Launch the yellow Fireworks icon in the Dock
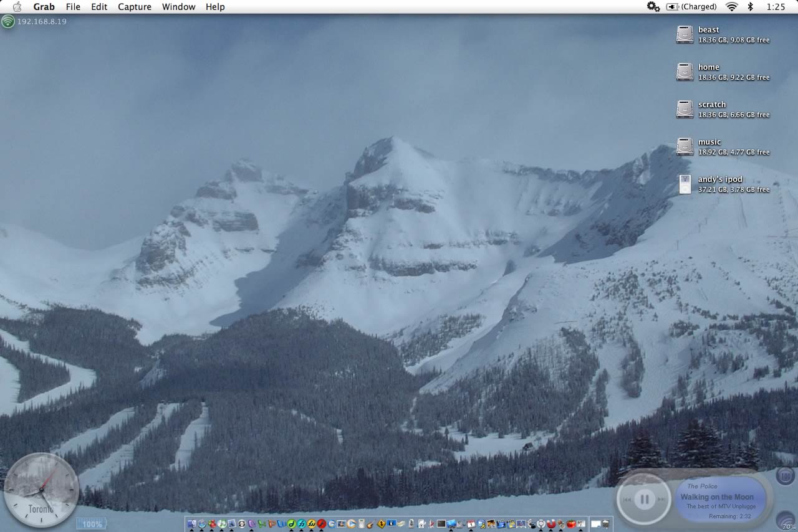Image resolution: width=798 pixels, height=532 pixels. tap(312, 524)
